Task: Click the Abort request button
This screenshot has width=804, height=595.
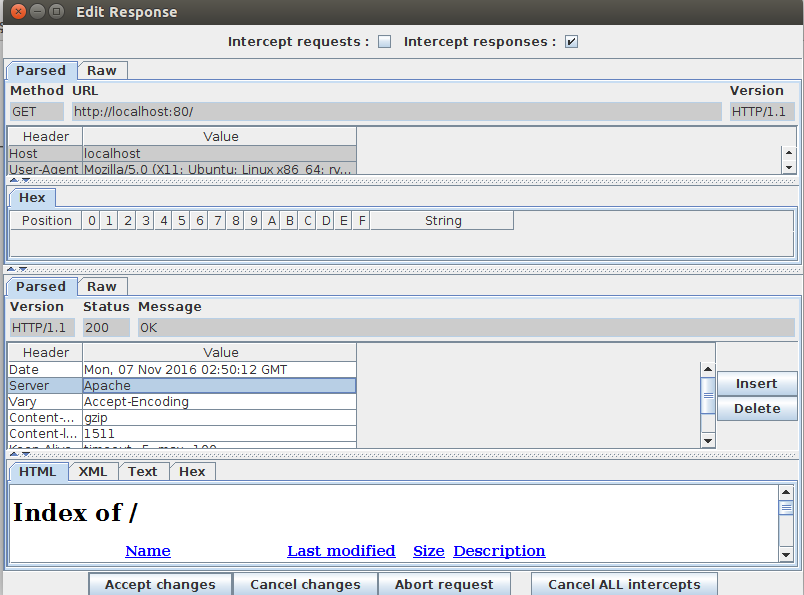Action: click(x=444, y=584)
